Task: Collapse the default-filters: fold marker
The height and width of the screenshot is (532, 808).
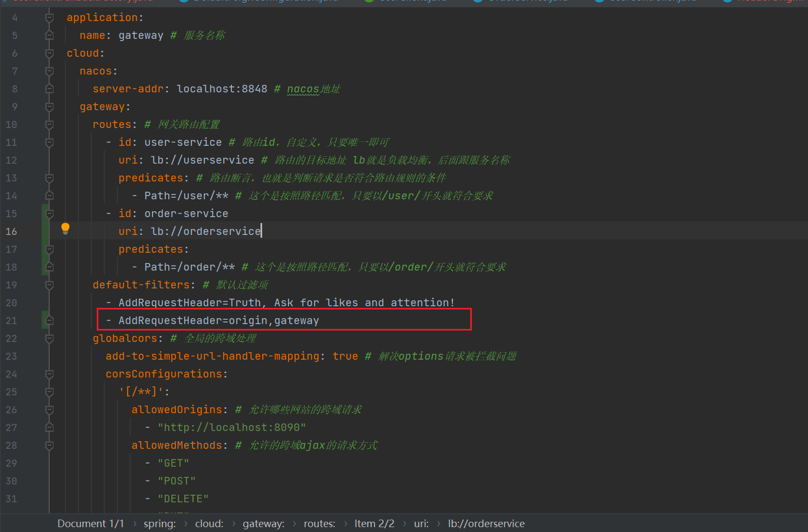Action: (x=49, y=285)
